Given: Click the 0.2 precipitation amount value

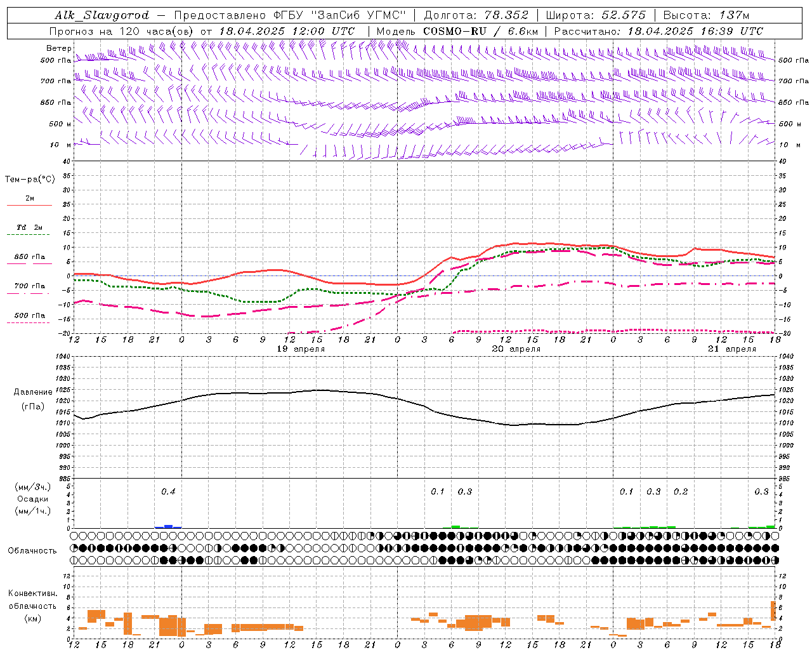Looking at the screenshot, I should pyautogui.click(x=681, y=491).
